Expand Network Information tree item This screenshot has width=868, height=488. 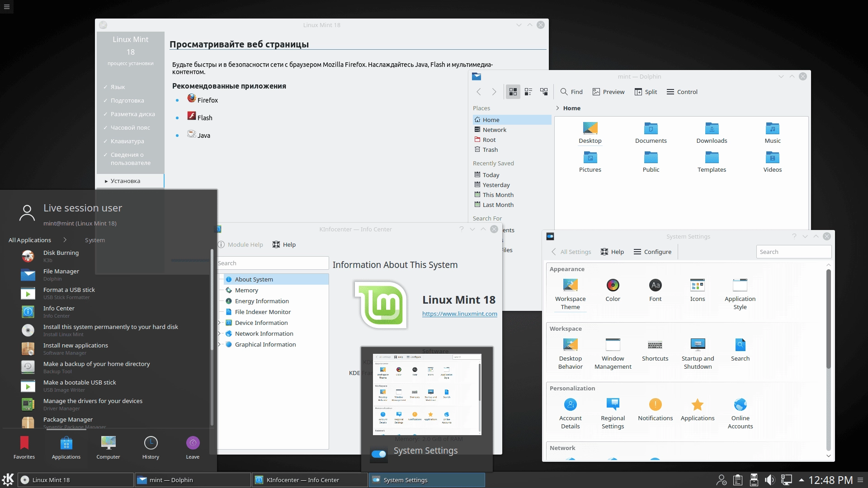[x=220, y=333]
